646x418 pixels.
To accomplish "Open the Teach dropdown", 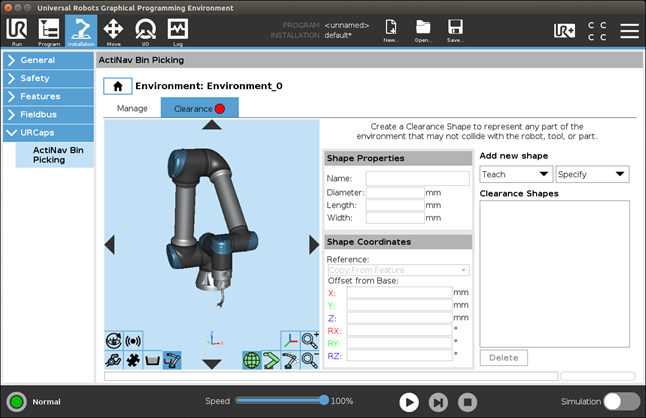I will coord(515,174).
